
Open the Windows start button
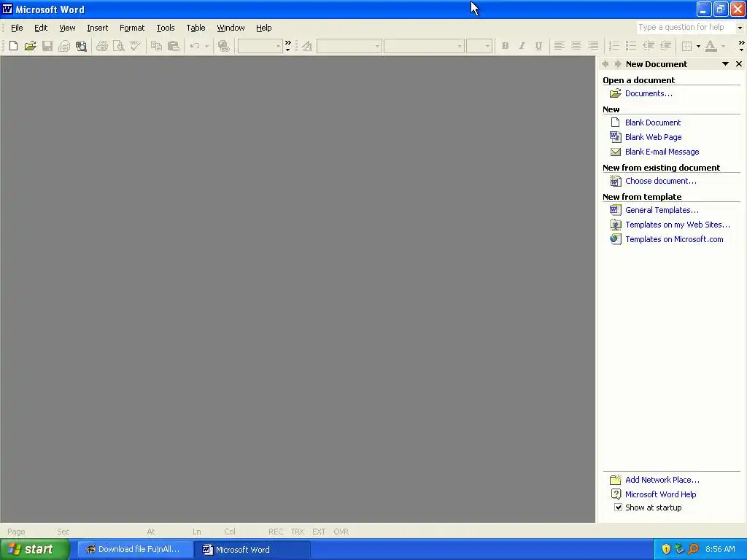(x=35, y=550)
